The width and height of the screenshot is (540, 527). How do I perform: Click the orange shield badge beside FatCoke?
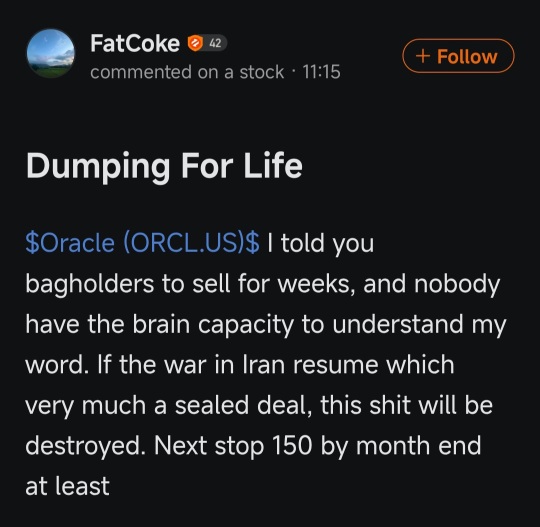coord(195,43)
